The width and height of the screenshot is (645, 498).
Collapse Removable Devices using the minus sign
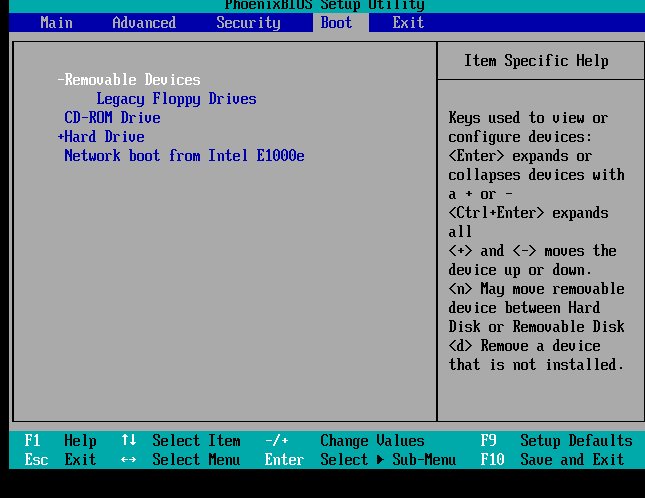[61, 80]
